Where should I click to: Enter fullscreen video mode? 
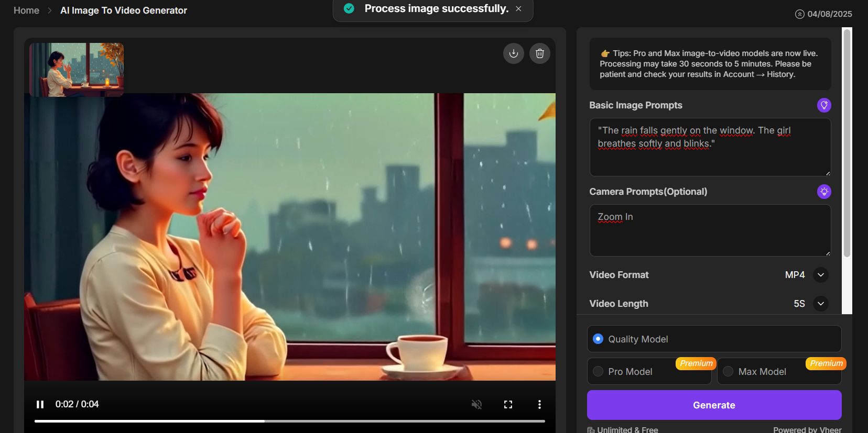508,404
